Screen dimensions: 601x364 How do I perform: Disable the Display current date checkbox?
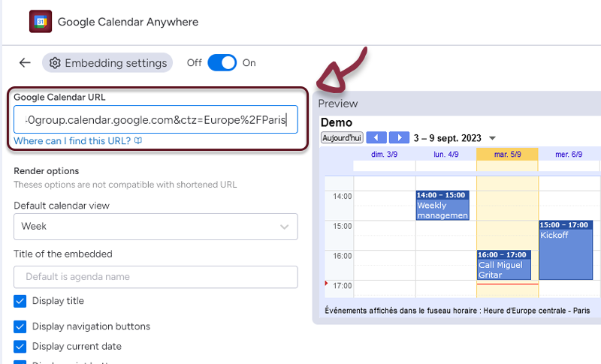coord(20,347)
